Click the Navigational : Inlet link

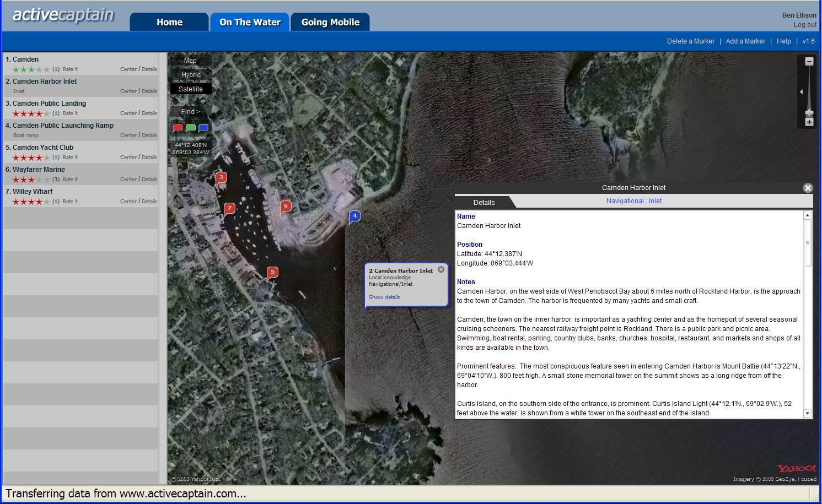634,201
